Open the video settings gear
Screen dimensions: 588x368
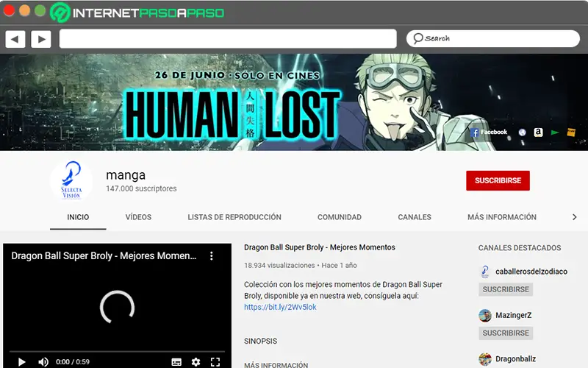coord(196,362)
